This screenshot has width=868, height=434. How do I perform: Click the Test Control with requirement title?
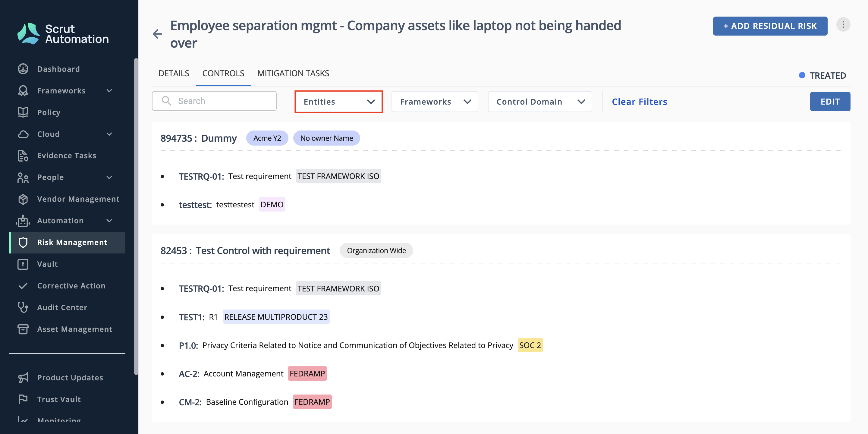click(263, 250)
